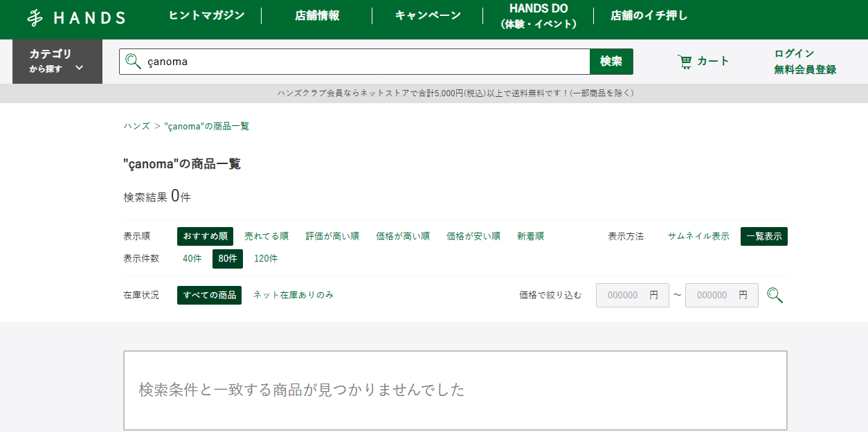Image resolution: width=868 pixels, height=432 pixels.
Task: Sort by 売れてる順
Action: 266,236
